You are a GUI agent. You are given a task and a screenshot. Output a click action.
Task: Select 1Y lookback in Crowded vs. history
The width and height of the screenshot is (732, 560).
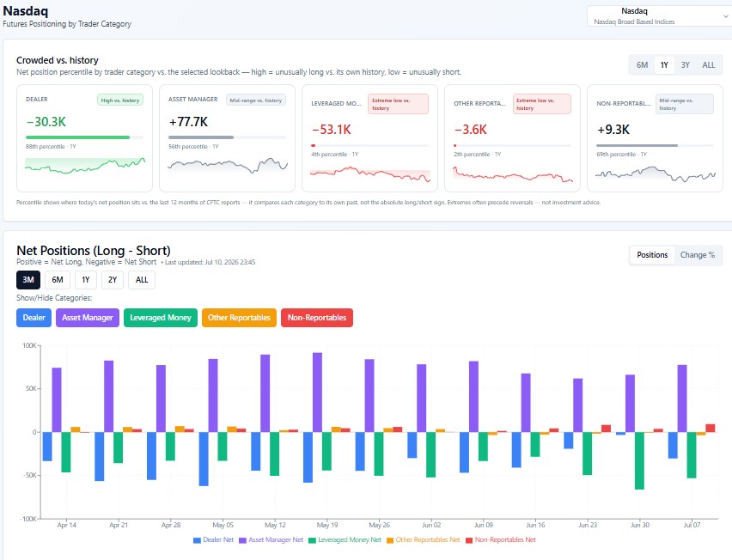pos(664,65)
